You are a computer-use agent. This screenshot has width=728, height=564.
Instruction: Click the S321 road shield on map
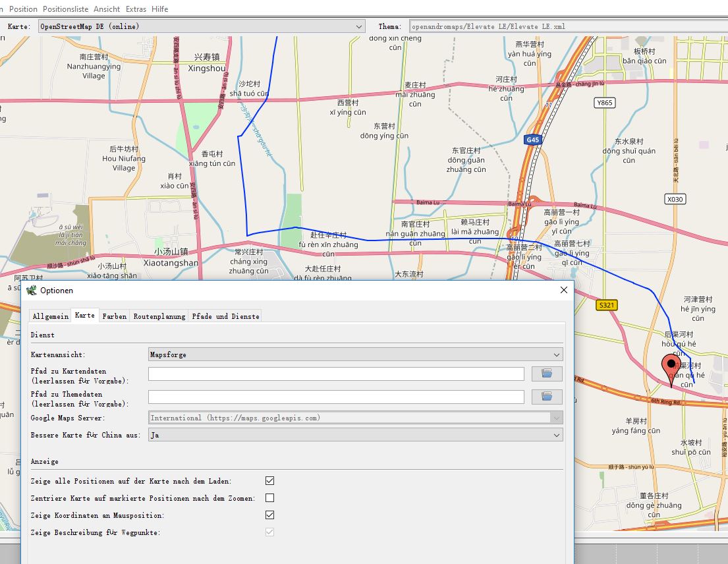[x=605, y=305]
